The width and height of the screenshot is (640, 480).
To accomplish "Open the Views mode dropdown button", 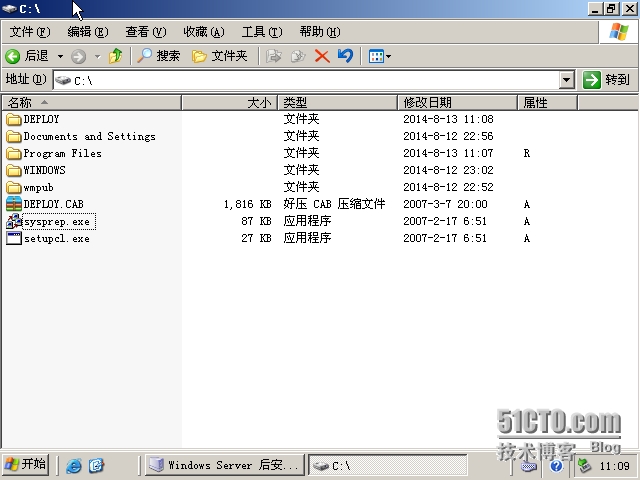I will tap(380, 56).
